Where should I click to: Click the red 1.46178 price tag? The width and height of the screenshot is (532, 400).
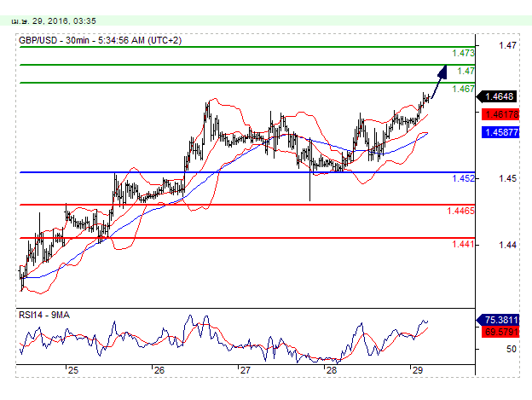[500, 114]
